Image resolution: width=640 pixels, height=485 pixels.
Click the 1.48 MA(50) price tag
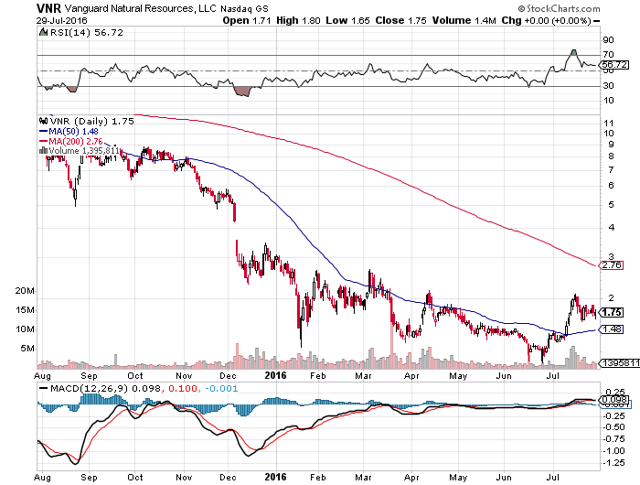pyautogui.click(x=611, y=329)
